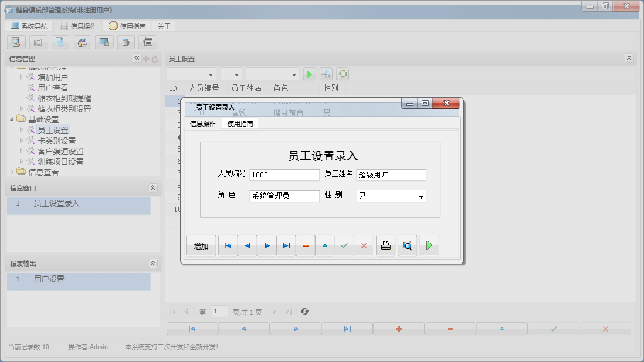Click the print icon in the dialog
Screen dimensions: 644x362
coord(385,246)
